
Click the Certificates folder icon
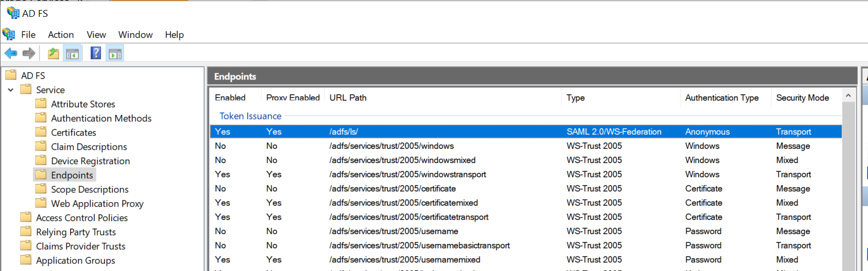click(x=41, y=132)
